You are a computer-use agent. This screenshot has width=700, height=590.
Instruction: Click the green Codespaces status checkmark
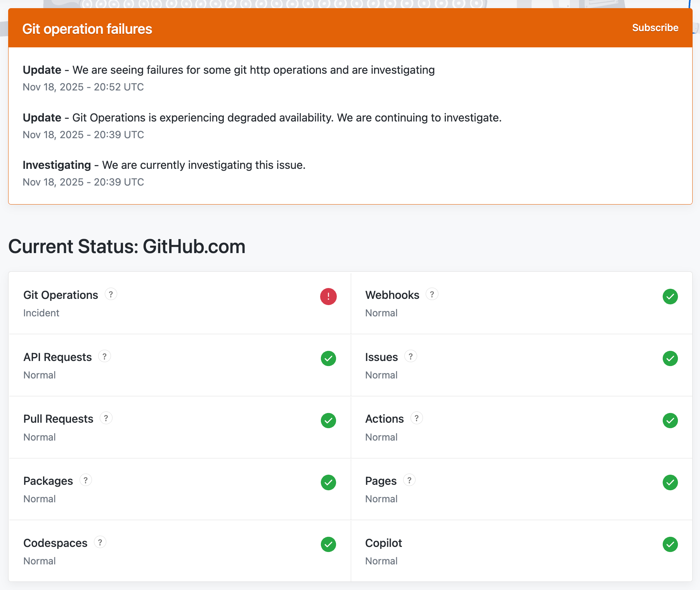[x=328, y=544]
